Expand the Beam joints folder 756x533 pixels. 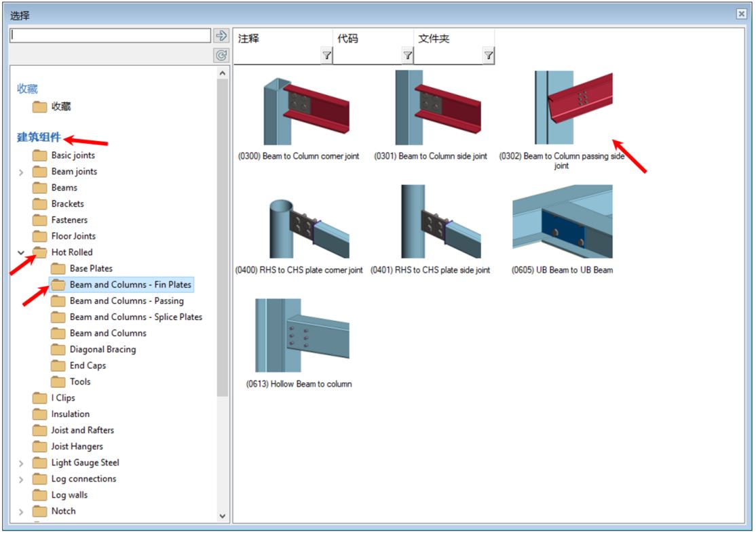pos(21,172)
